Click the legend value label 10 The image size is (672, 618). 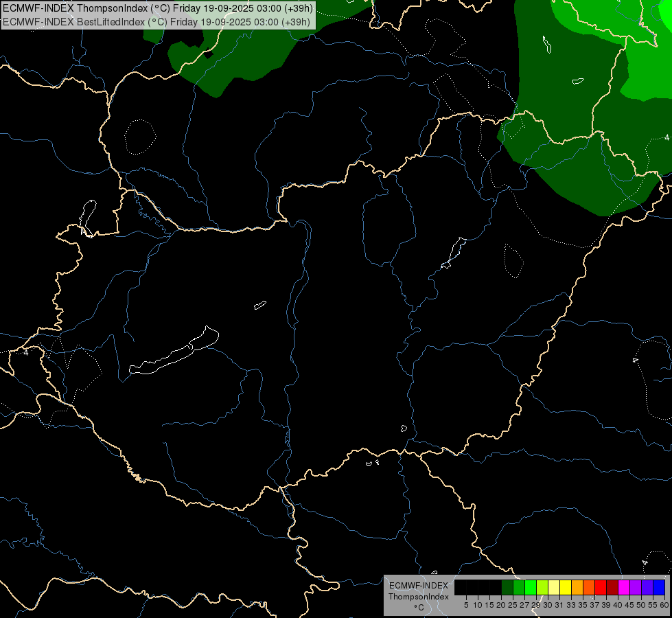click(478, 605)
